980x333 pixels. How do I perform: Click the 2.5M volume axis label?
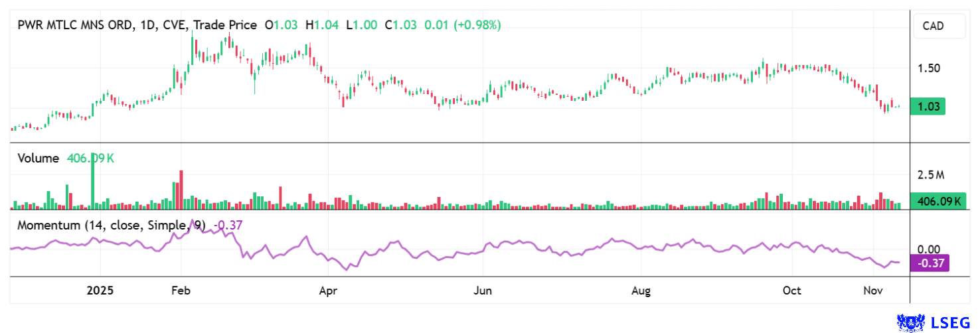(x=930, y=175)
